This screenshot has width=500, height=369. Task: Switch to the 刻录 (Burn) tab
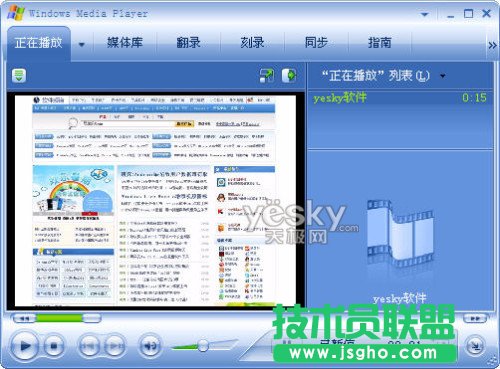click(x=252, y=43)
